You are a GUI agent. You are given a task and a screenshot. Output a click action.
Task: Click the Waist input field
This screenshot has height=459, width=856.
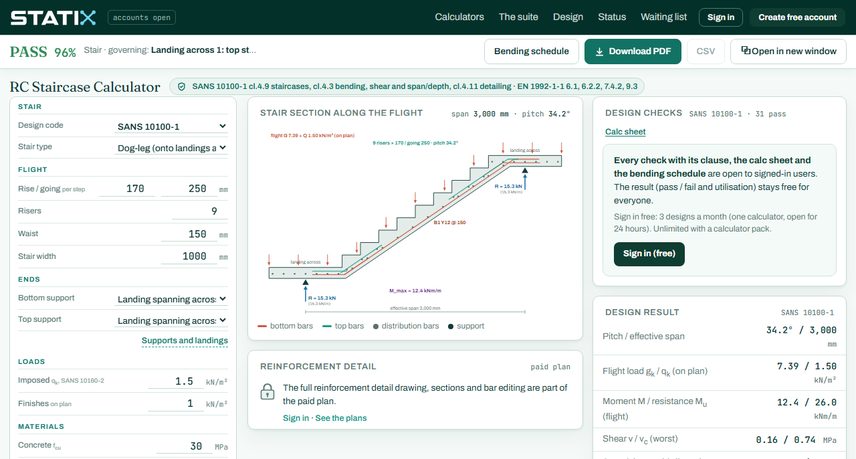[188, 234]
